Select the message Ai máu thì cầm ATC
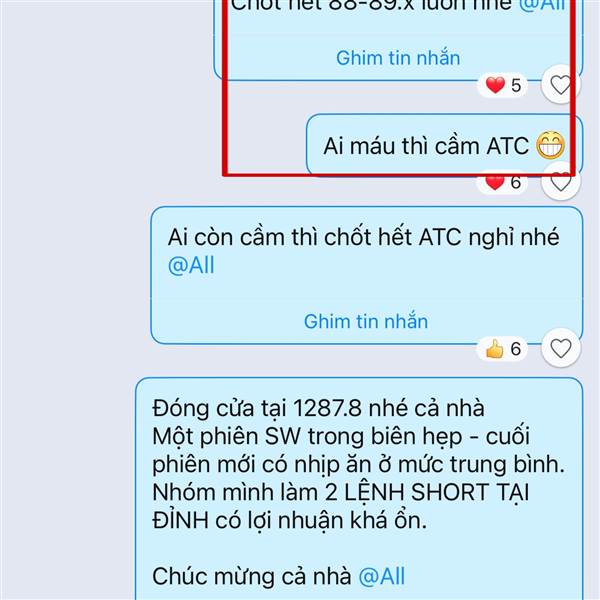The width and height of the screenshot is (600, 600). point(444,145)
